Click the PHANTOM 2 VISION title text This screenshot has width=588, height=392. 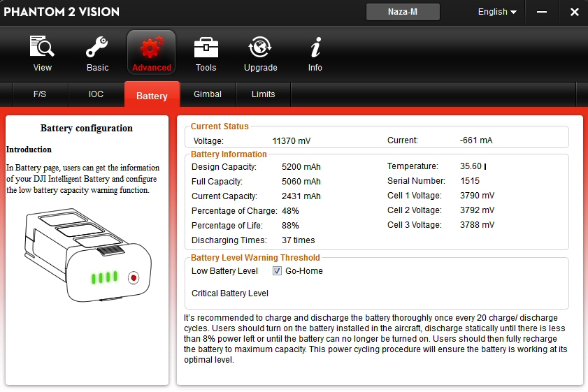point(62,12)
